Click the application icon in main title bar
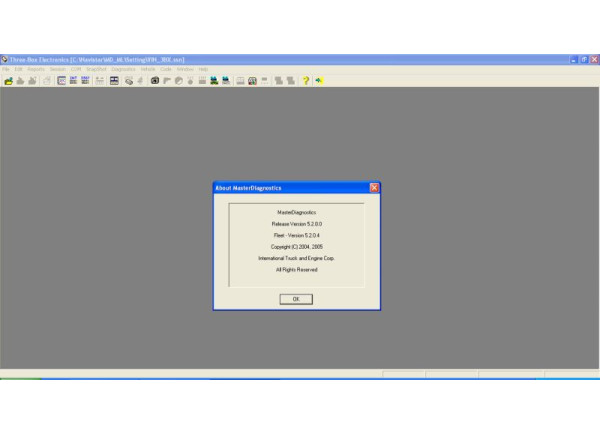 [x=5, y=59]
